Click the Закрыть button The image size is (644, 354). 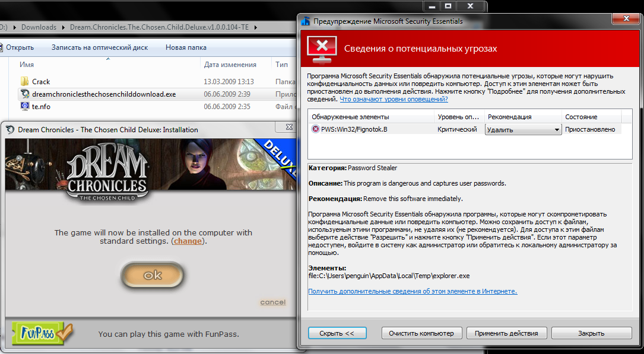(x=591, y=333)
